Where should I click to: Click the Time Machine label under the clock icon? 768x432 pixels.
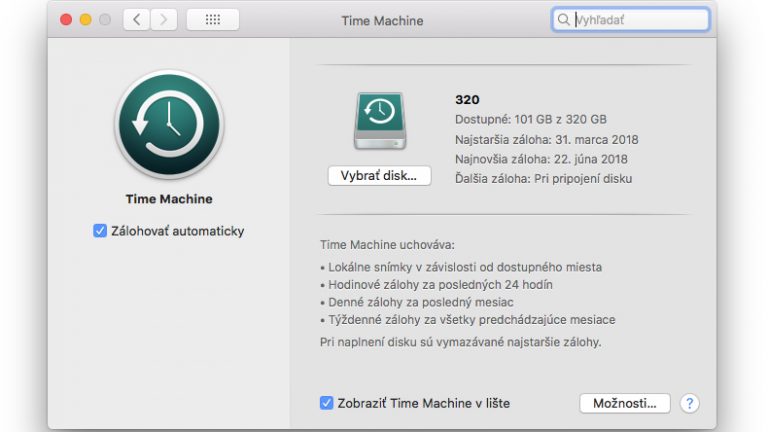(x=169, y=199)
